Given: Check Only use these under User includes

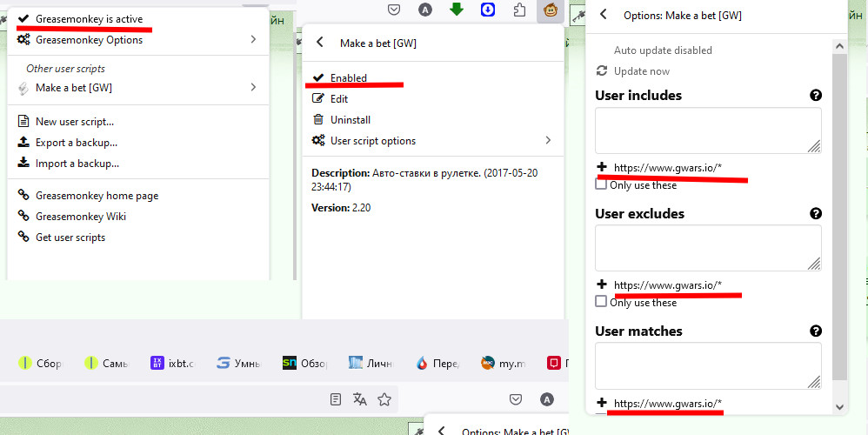Looking at the screenshot, I should coord(601,184).
